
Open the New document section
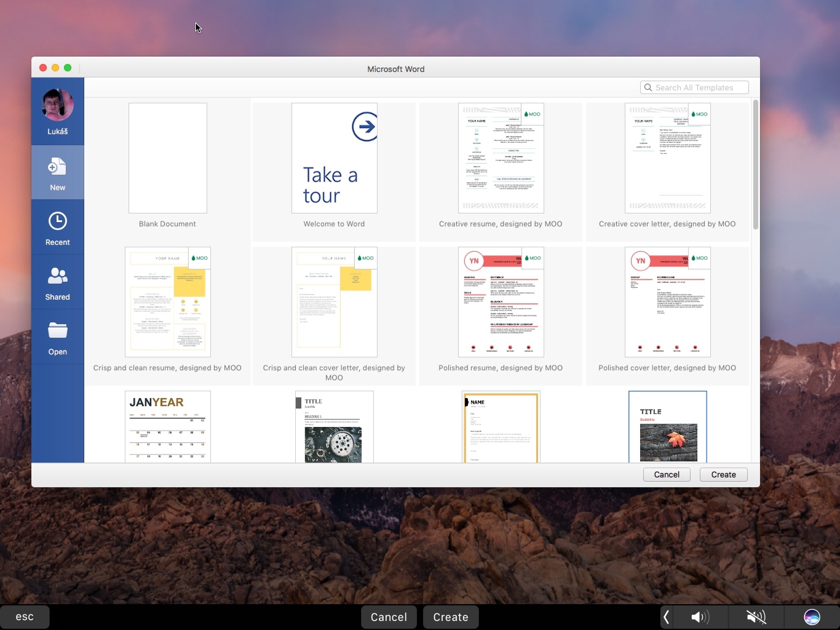pos(57,173)
